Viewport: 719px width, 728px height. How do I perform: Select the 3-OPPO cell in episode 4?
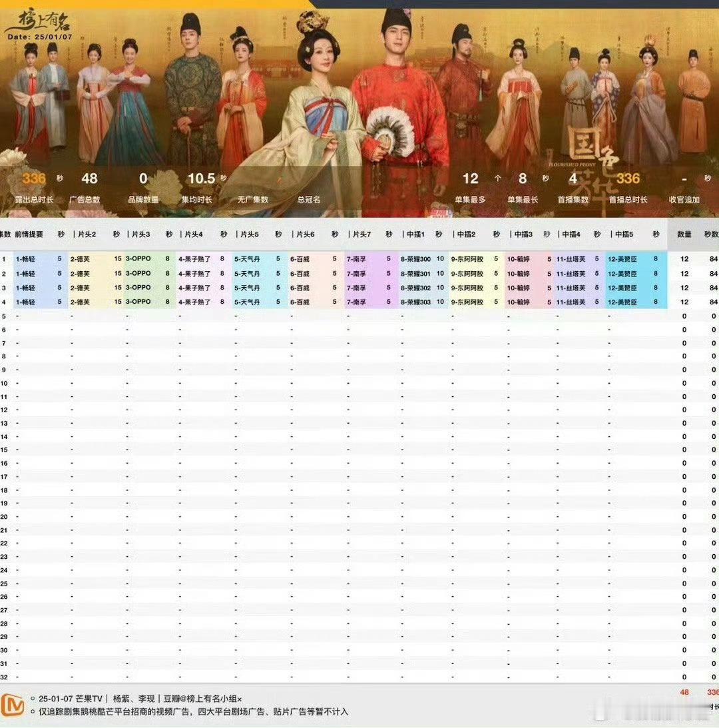[x=138, y=301]
